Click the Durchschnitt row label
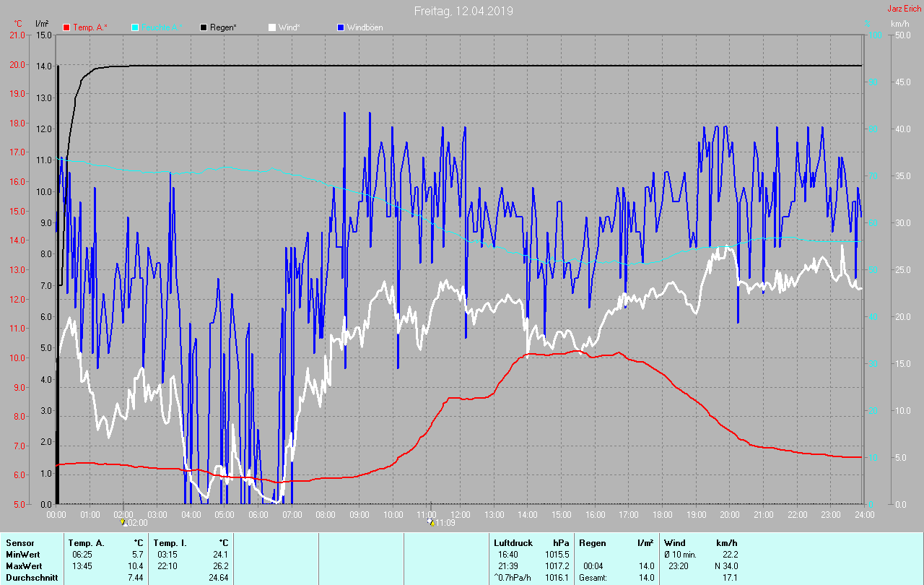924x585 pixels. click(x=31, y=578)
